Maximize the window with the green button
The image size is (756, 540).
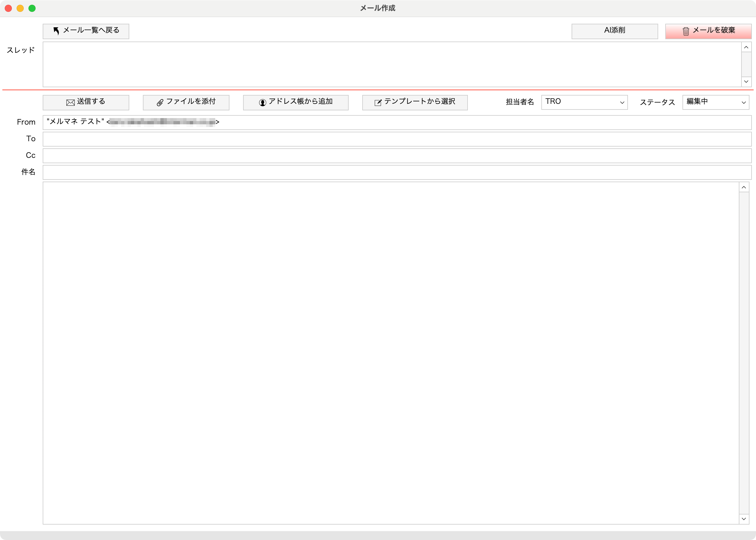click(x=32, y=8)
